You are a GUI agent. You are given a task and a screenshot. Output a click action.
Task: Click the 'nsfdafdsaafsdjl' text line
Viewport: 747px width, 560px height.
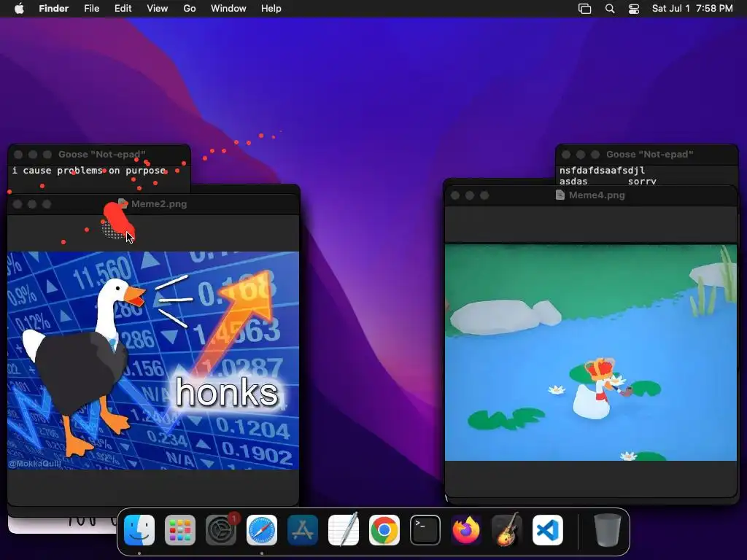602,171
